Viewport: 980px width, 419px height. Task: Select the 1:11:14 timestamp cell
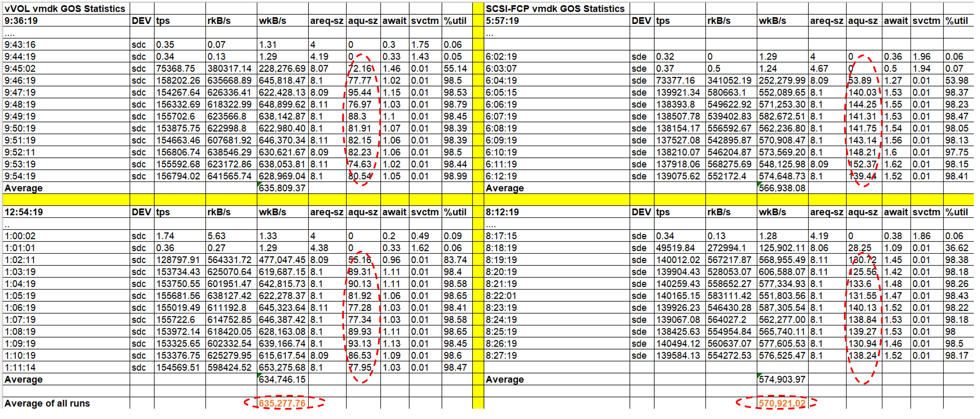pos(20,367)
